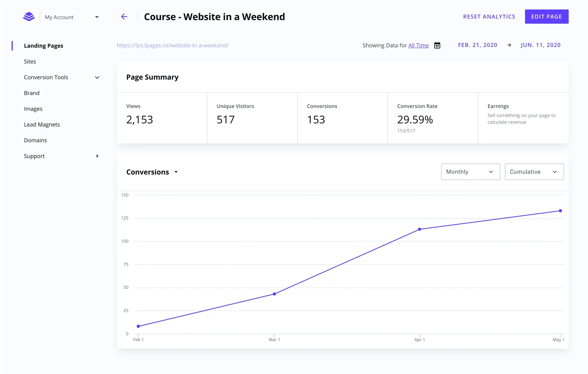Go to Landing Pages in the sidebar
Viewport: 588px width, 374px height.
point(43,46)
